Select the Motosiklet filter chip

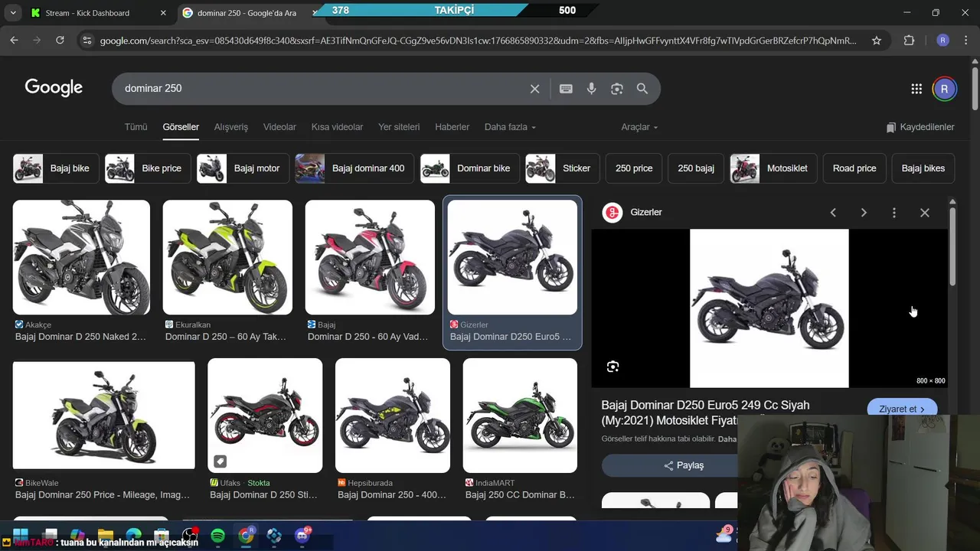tap(773, 168)
